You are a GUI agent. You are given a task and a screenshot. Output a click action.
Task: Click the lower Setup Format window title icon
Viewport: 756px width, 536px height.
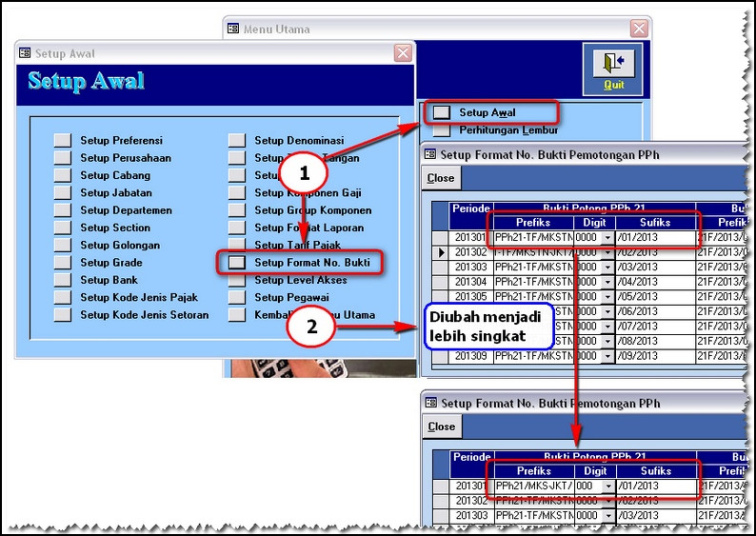(x=430, y=403)
